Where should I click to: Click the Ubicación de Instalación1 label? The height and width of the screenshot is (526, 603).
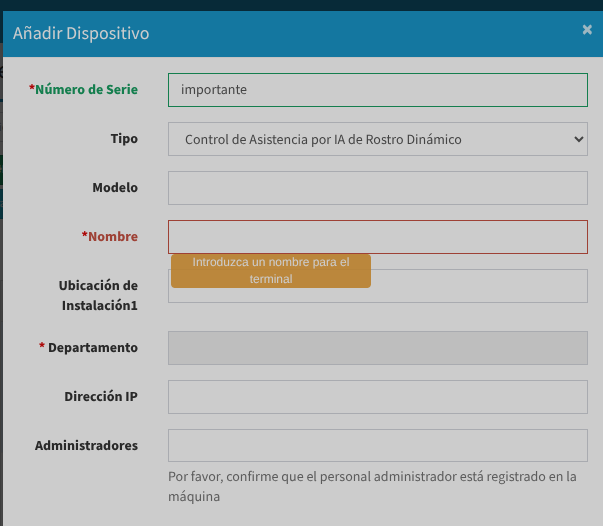point(98,296)
